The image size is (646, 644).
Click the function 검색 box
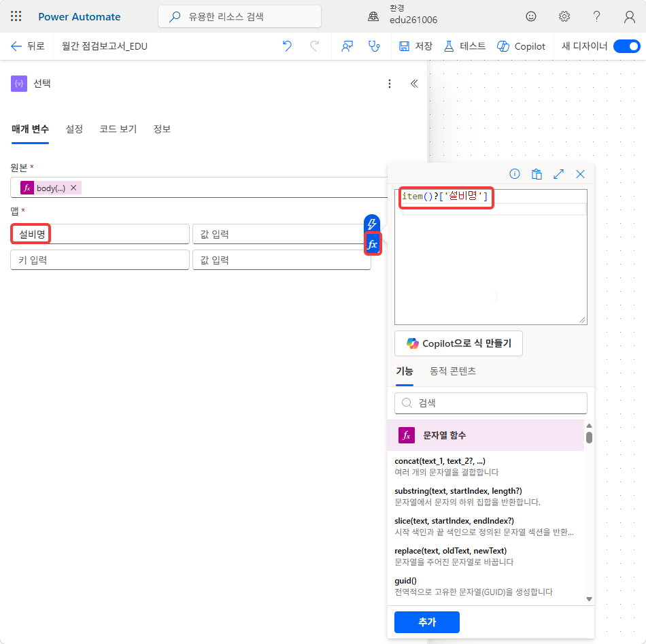coord(491,403)
